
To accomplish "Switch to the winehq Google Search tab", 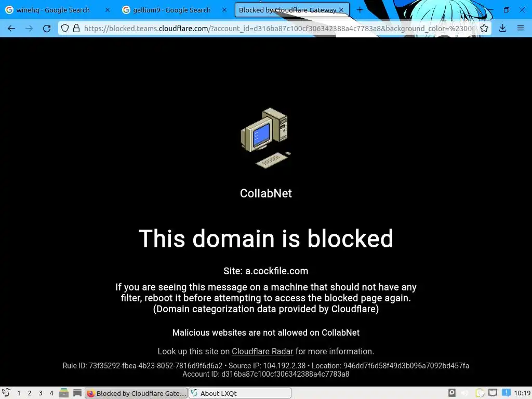I will 54,10.
